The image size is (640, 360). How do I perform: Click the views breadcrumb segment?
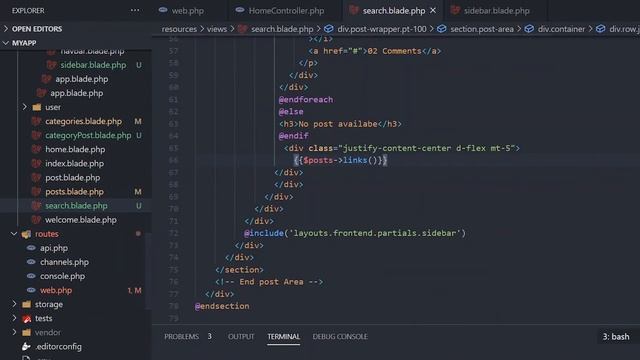coord(217,29)
